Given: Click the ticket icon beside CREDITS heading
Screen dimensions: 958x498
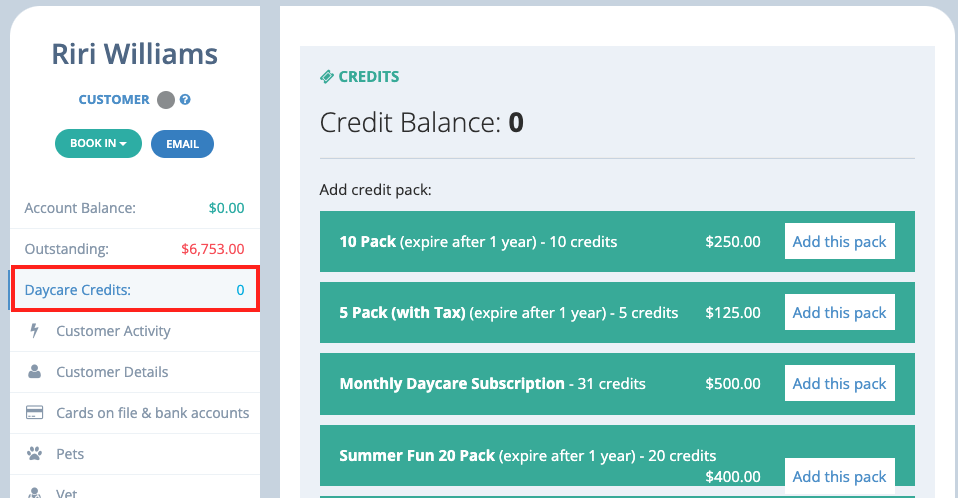Looking at the screenshot, I should click(327, 76).
